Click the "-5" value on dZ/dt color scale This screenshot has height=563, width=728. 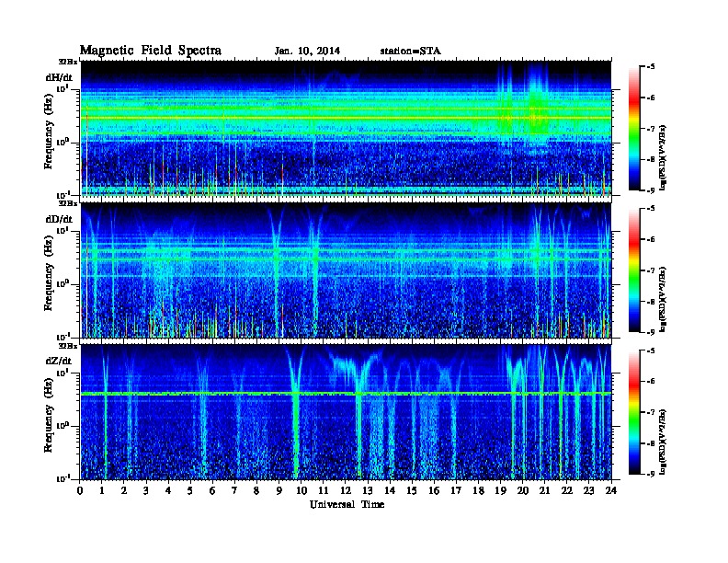[x=651, y=350]
